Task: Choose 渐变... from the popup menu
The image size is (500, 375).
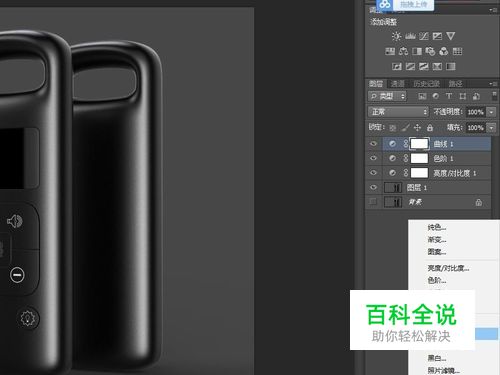Action: 437,239
